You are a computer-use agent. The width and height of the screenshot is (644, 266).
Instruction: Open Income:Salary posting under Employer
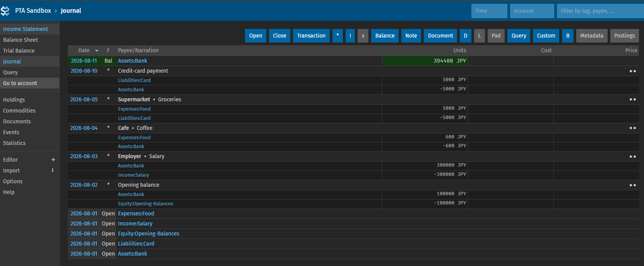(x=134, y=175)
